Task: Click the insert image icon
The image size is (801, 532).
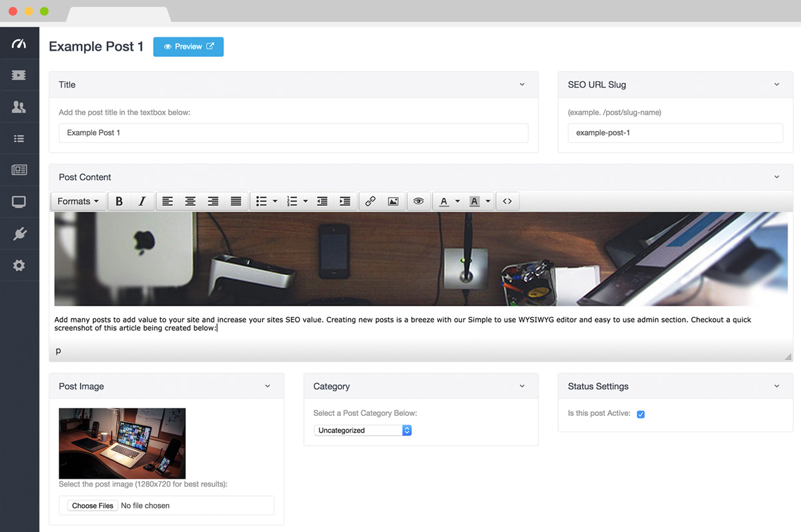Action: (x=393, y=202)
